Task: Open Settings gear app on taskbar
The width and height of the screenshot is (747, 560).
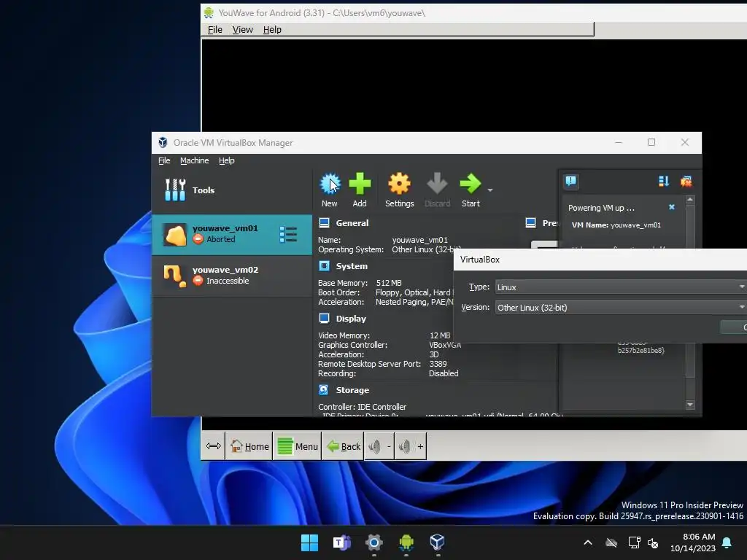Action: point(374,542)
